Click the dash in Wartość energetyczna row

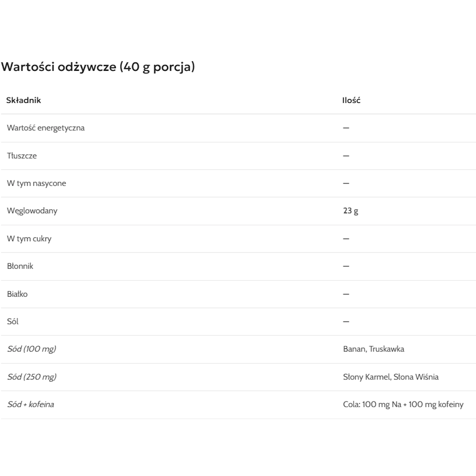[346, 128]
